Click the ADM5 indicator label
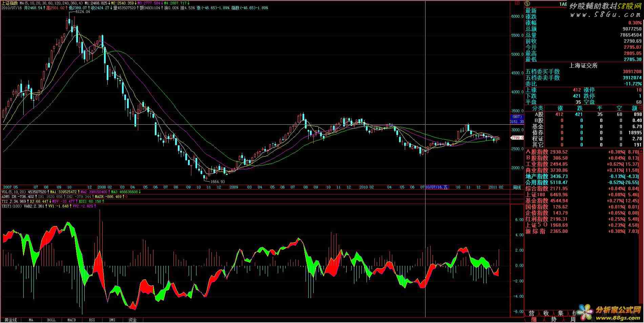Image resolution: width=644 pixels, height=323 pixels. [5, 197]
